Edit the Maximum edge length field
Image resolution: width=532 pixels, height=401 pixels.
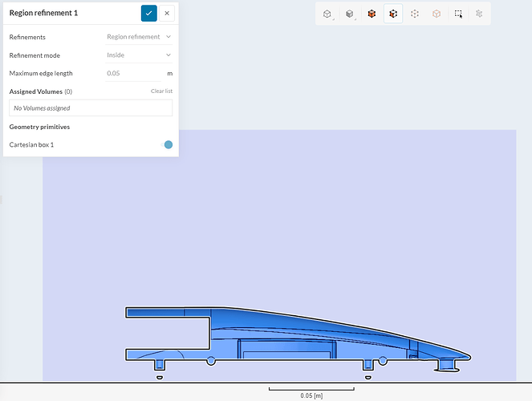pyautogui.click(x=133, y=73)
